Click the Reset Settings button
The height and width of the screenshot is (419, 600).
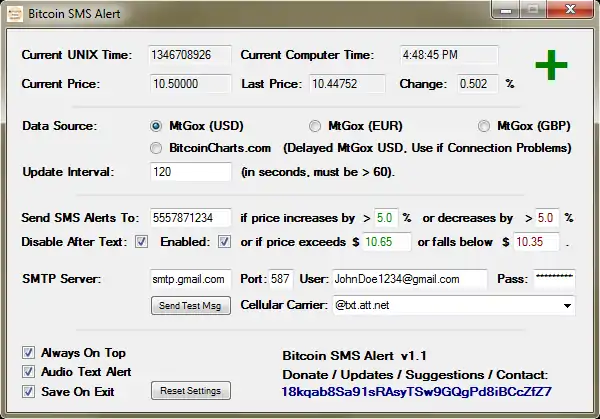191,390
